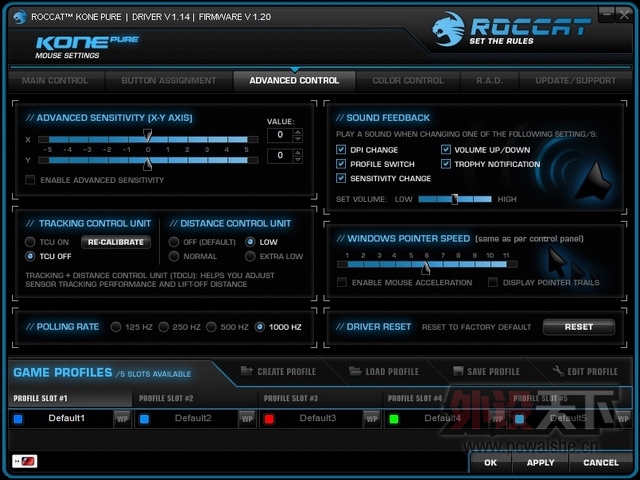Click the Y axis sensitivity slider handle
This screenshot has height=480, width=640.
tap(147, 164)
